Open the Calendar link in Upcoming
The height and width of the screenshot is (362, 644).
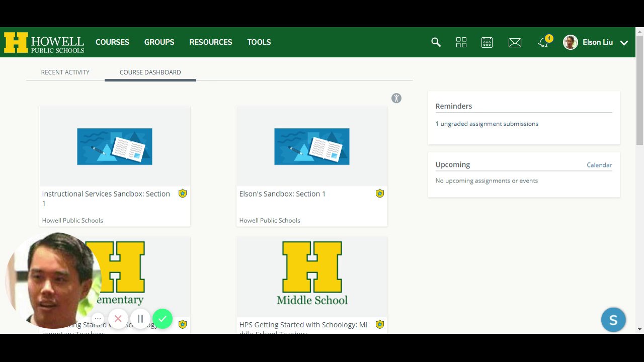tap(599, 165)
